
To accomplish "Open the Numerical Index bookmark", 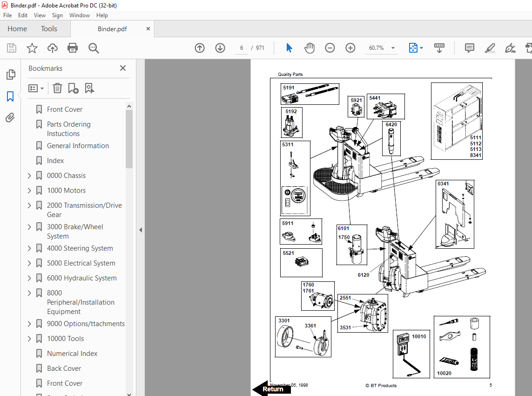I will click(72, 354).
